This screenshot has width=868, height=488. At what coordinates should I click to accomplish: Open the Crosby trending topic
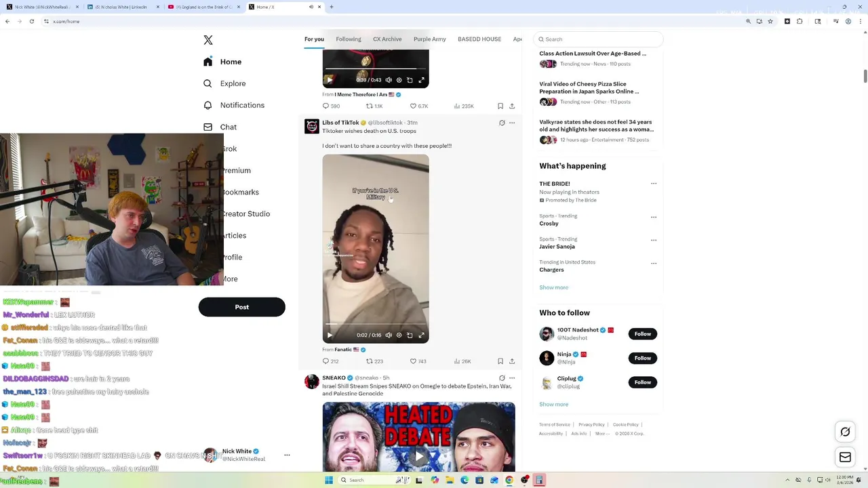click(x=549, y=224)
